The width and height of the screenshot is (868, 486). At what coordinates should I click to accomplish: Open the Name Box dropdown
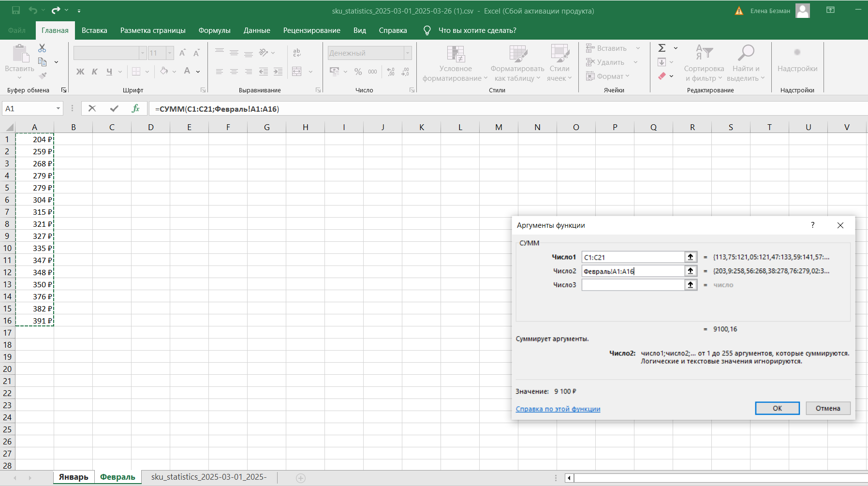point(58,109)
